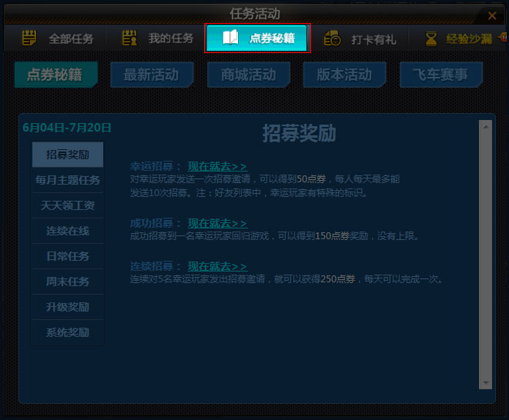Click the 招募奖励 content heading

(299, 133)
